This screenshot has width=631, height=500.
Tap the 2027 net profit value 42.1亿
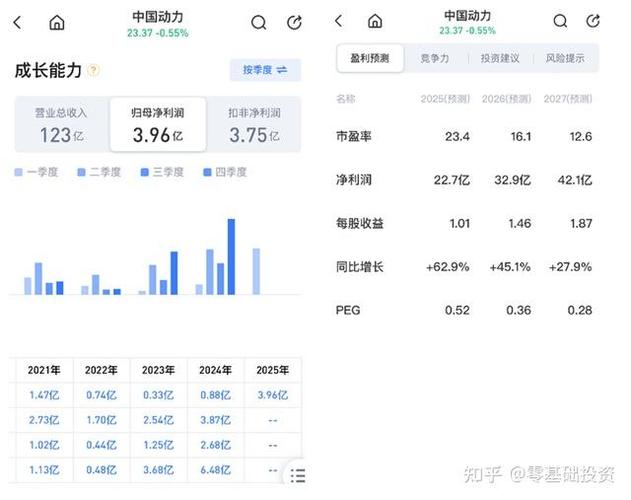[x=575, y=180]
